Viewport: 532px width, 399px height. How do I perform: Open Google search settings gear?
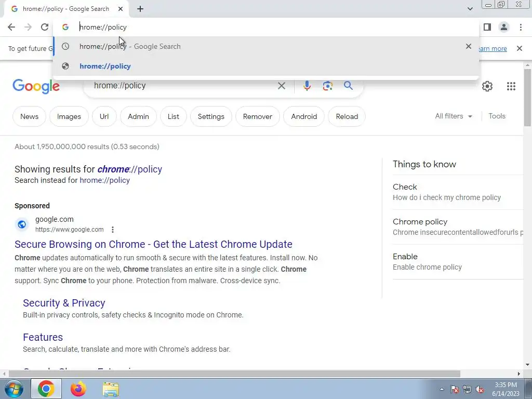click(x=487, y=86)
